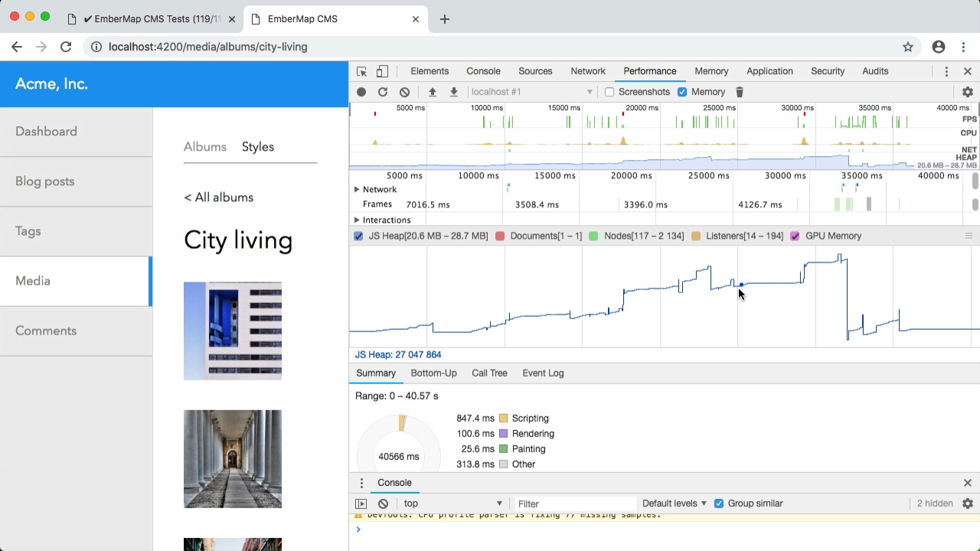The image size is (980, 551).
Task: Click the save profile download icon
Action: pos(453,92)
